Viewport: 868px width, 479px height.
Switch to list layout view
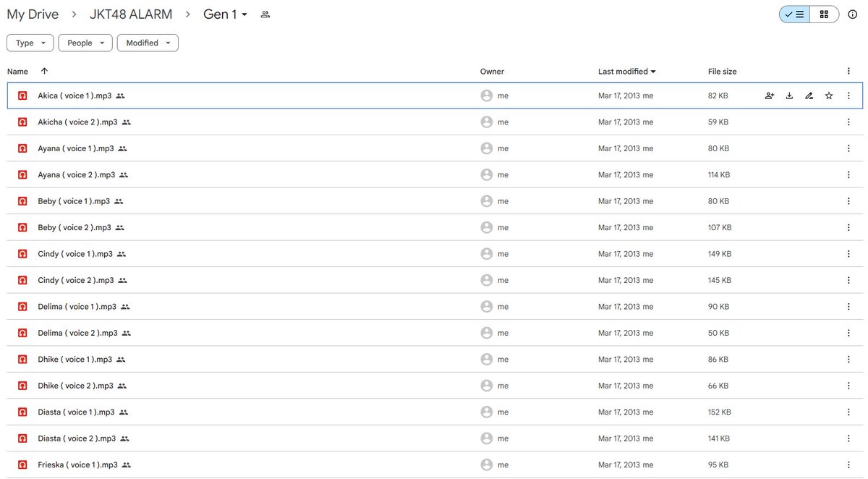coord(794,14)
